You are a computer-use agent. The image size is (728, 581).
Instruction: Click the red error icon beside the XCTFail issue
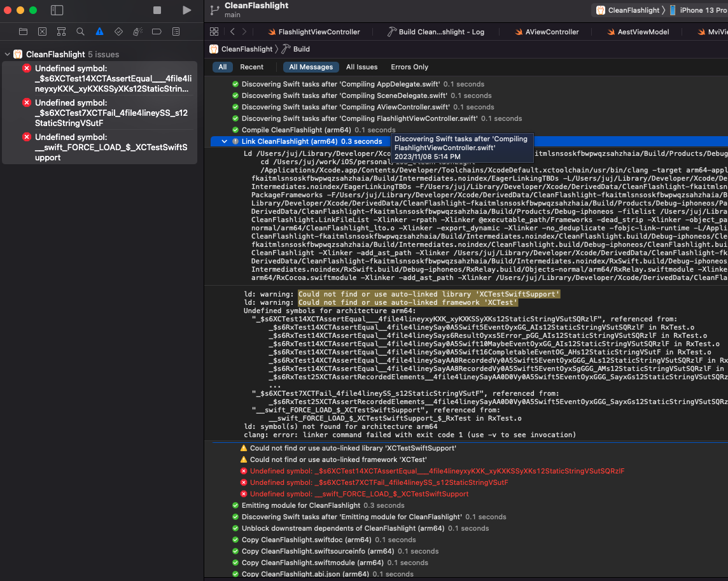27,102
